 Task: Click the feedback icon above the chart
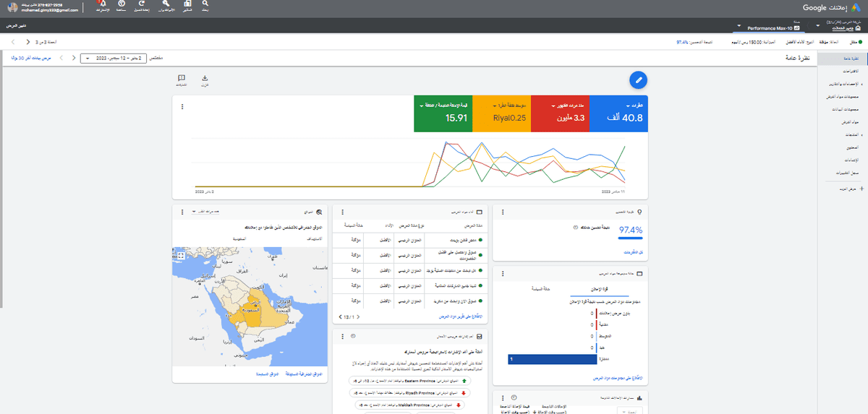tap(182, 79)
